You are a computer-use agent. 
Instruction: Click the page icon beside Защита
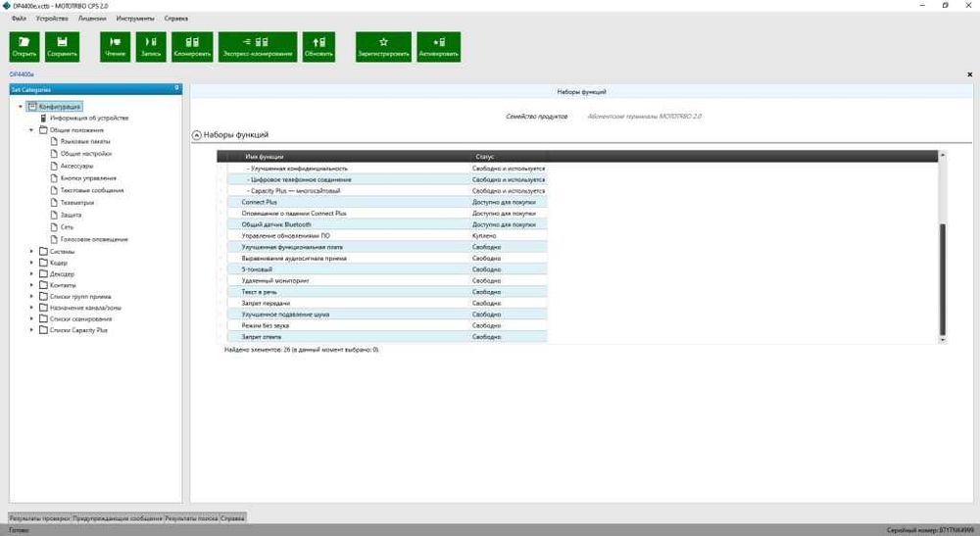point(54,215)
